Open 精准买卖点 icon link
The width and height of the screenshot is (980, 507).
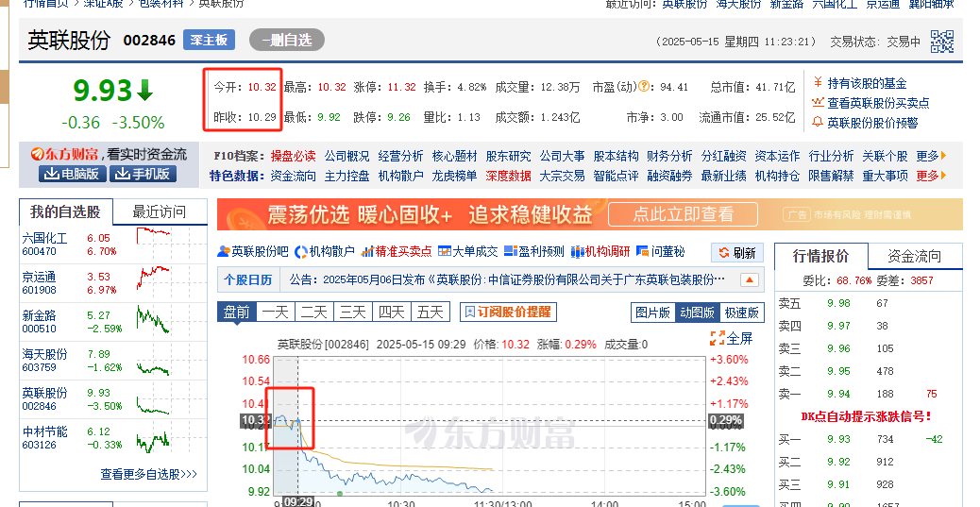click(x=397, y=251)
